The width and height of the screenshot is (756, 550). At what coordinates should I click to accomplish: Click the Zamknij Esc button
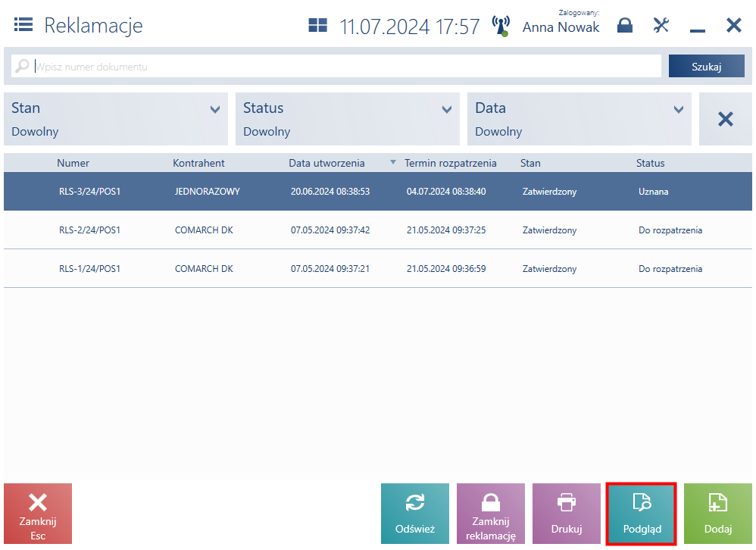pyautogui.click(x=38, y=514)
